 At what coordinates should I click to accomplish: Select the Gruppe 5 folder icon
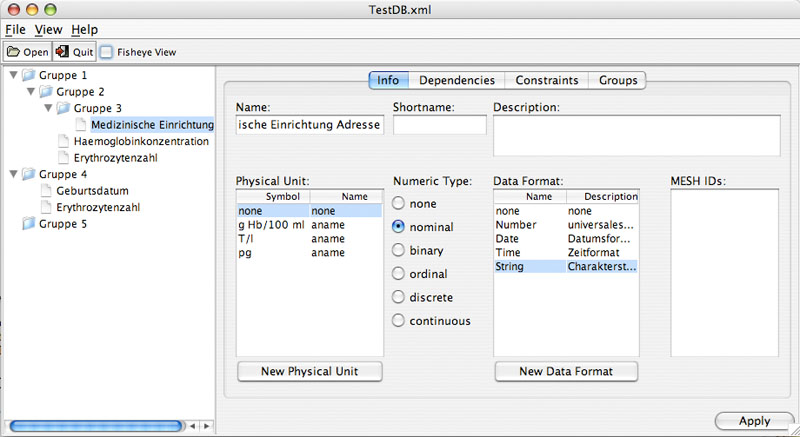click(29, 223)
